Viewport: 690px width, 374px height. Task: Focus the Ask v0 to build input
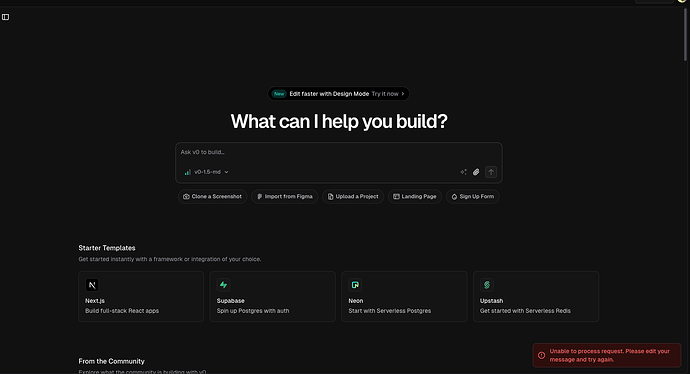339,152
